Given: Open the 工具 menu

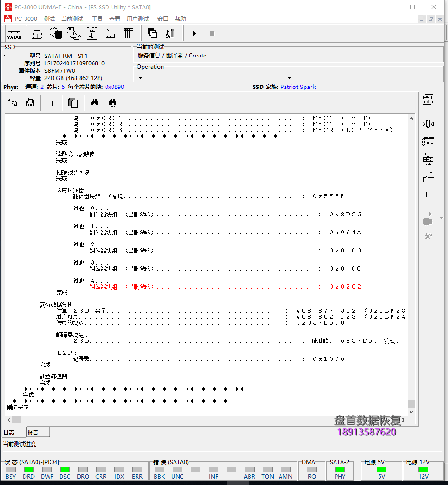Looking at the screenshot, I should click(97, 19).
